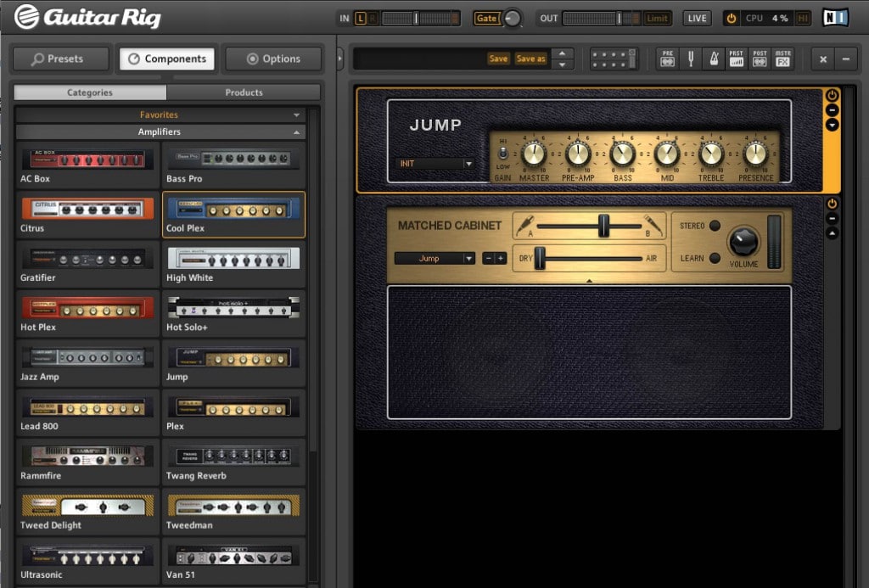Screen dimensions: 869x588
Task: Enable the left input channel L
Action: tap(360, 19)
